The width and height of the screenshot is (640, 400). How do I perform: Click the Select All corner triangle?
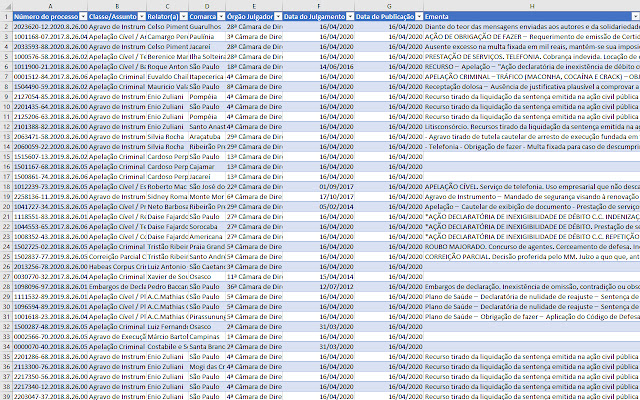tap(6, 6)
